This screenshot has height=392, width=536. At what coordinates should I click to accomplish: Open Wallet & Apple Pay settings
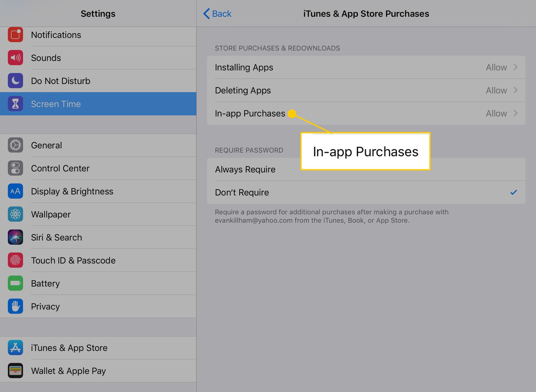(x=68, y=371)
